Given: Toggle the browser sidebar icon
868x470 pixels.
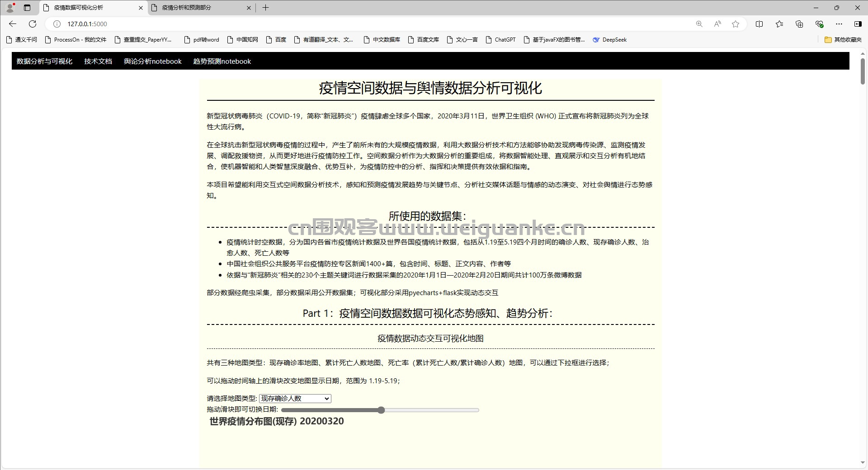Looking at the screenshot, I should tap(858, 24).
